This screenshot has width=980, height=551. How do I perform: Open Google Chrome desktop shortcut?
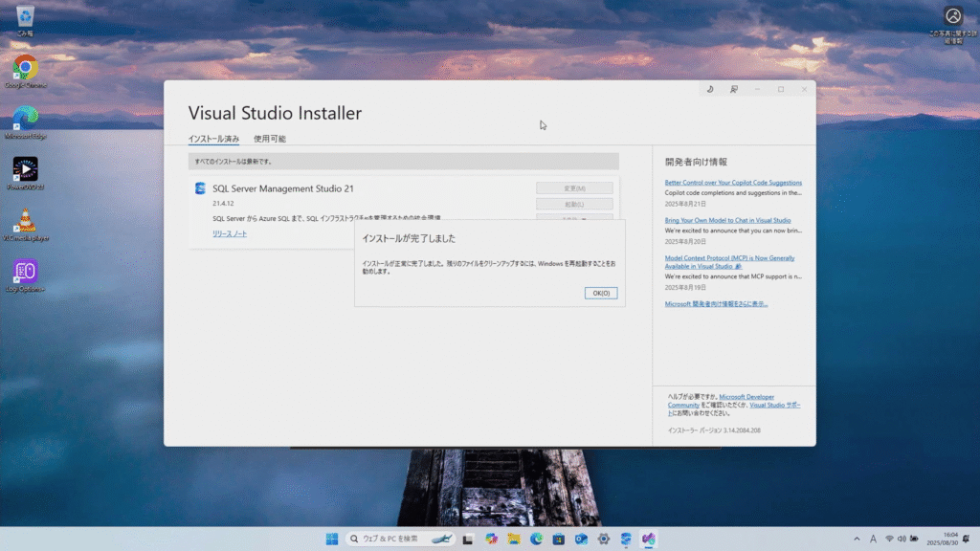[x=26, y=71]
